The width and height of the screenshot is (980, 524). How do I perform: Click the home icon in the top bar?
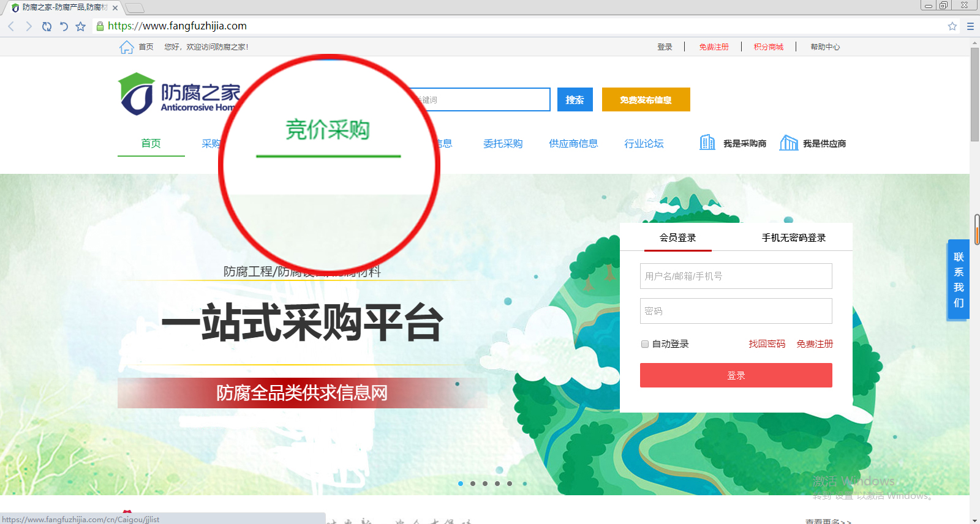tap(126, 47)
